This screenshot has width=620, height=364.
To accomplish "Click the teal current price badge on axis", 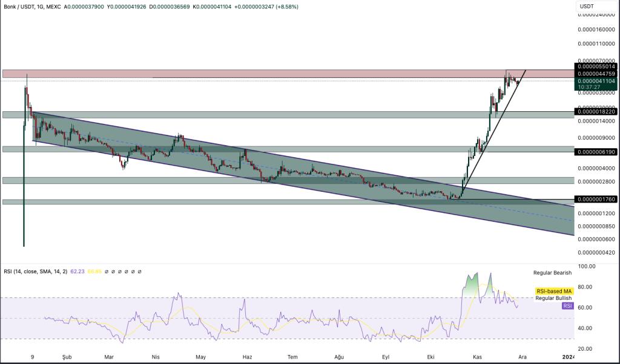I will (x=596, y=80).
